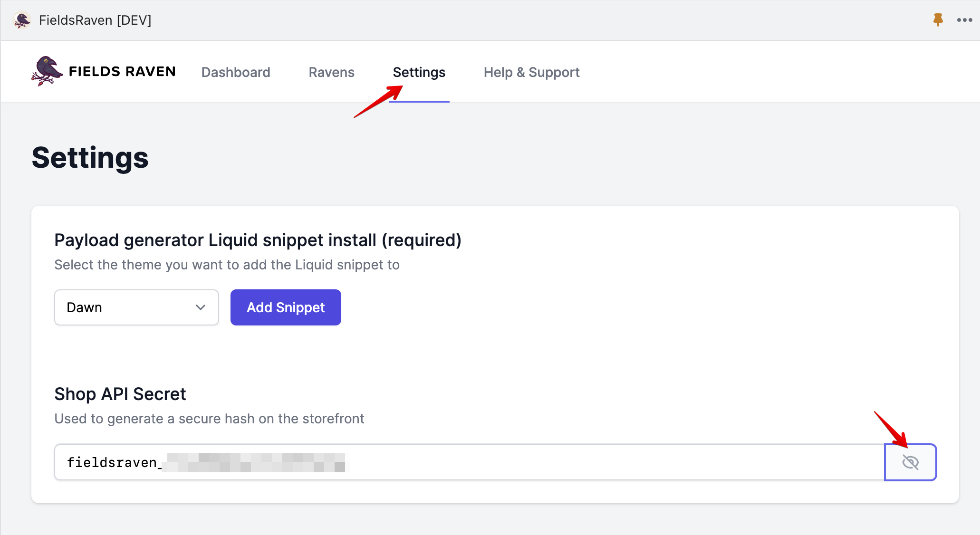The height and width of the screenshot is (535, 980).
Task: Click inside the Shop API Secret field
Action: click(523, 462)
